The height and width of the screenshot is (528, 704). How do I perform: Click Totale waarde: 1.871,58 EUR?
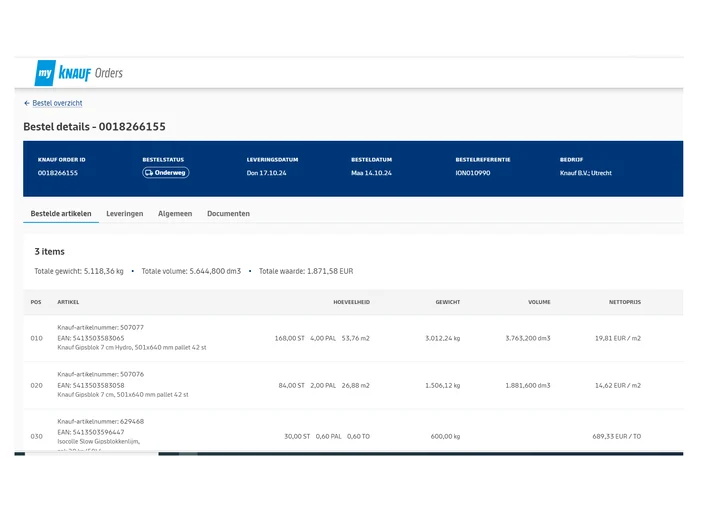click(306, 271)
